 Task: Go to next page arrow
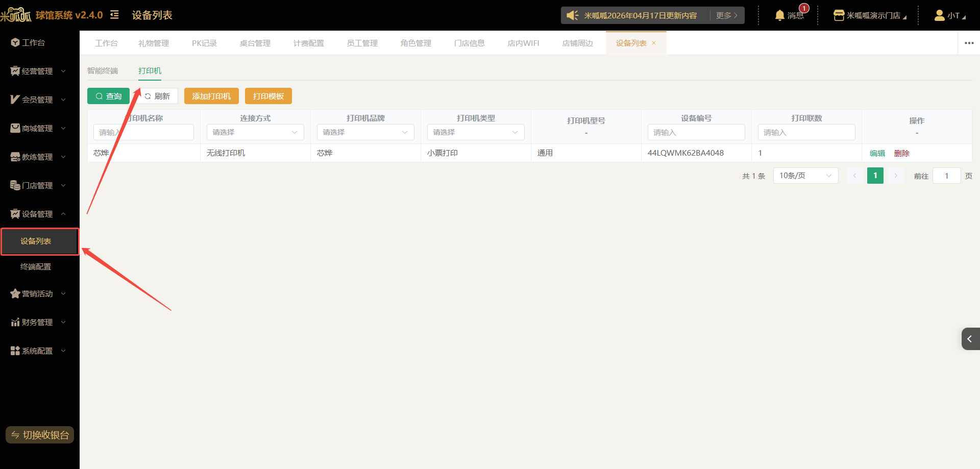896,176
